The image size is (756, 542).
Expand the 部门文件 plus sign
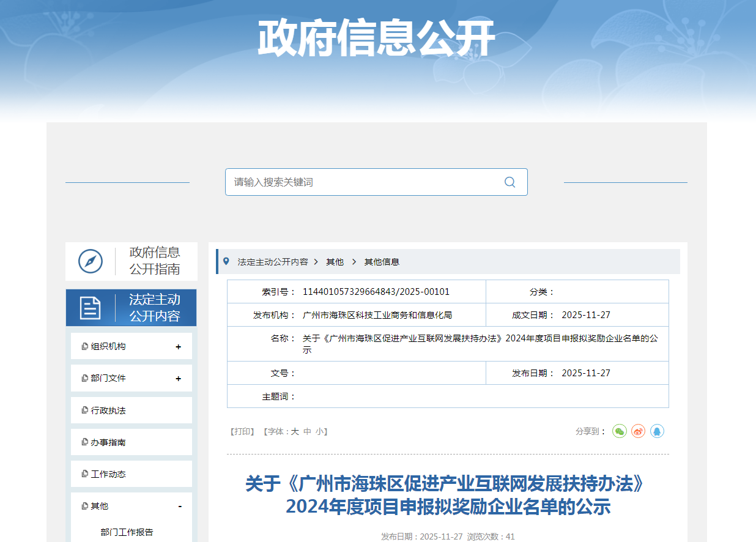179,379
